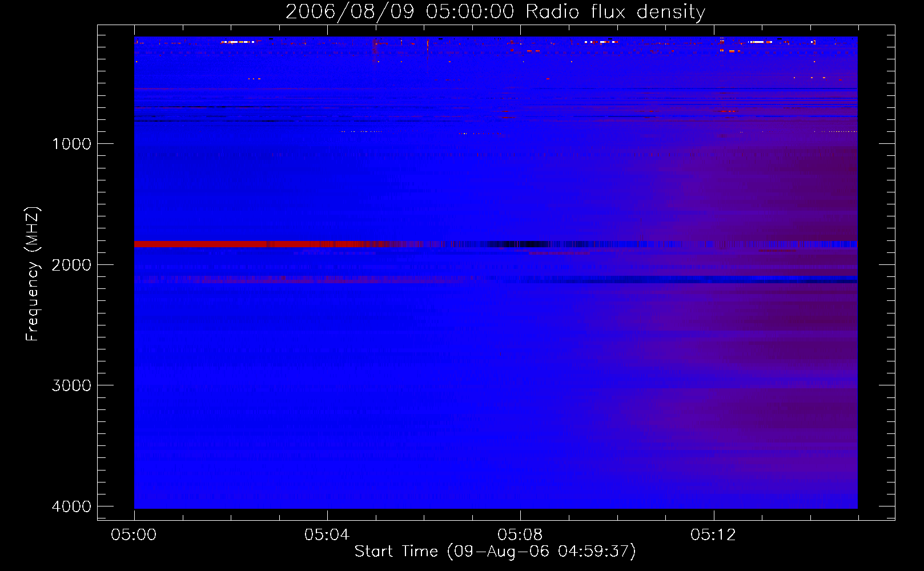Click the 3000 frequency tick label
924x571 pixels.
72,385
